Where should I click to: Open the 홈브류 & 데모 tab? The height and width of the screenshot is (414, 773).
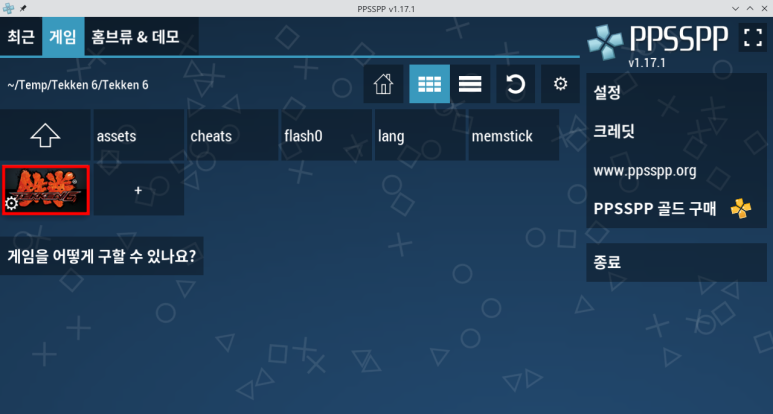coord(141,36)
